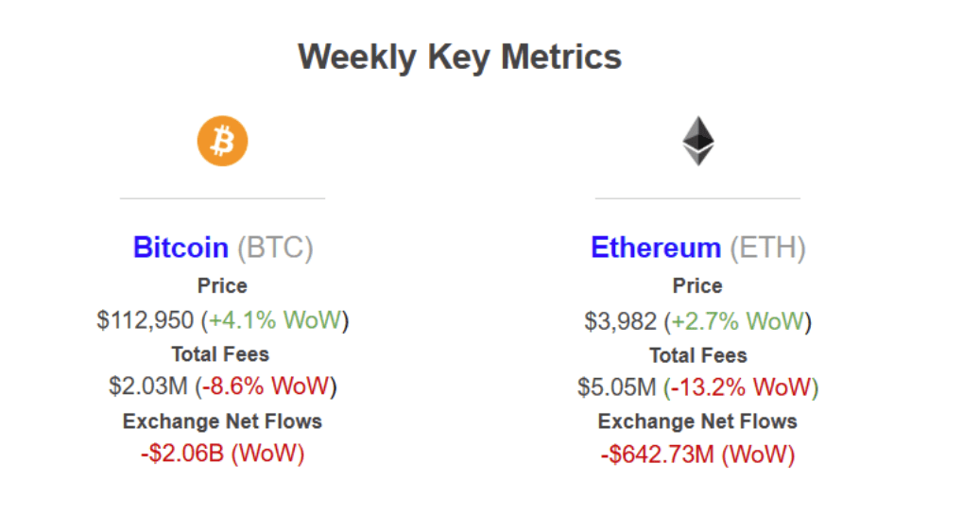This screenshot has width=980, height=532.
Task: Click the $2.03M Bitcoin fees value
Action: [x=148, y=386]
